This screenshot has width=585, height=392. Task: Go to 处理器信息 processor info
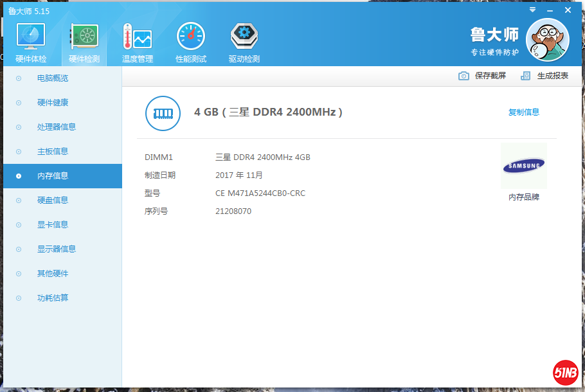[x=57, y=127]
